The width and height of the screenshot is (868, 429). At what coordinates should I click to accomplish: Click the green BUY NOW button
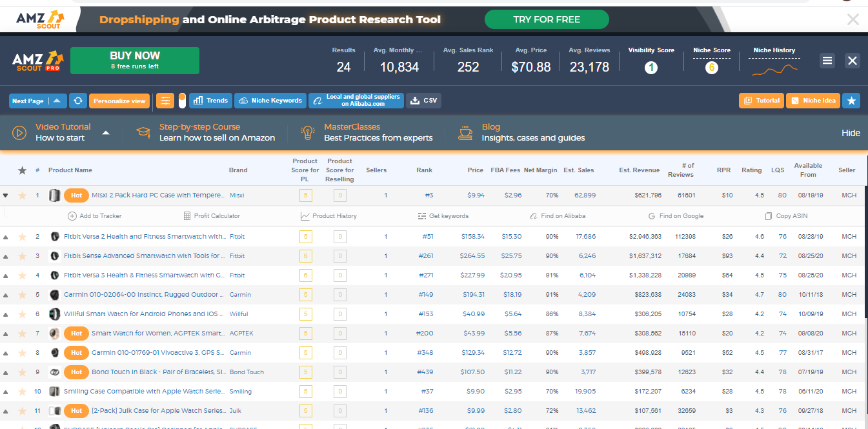[x=135, y=61]
